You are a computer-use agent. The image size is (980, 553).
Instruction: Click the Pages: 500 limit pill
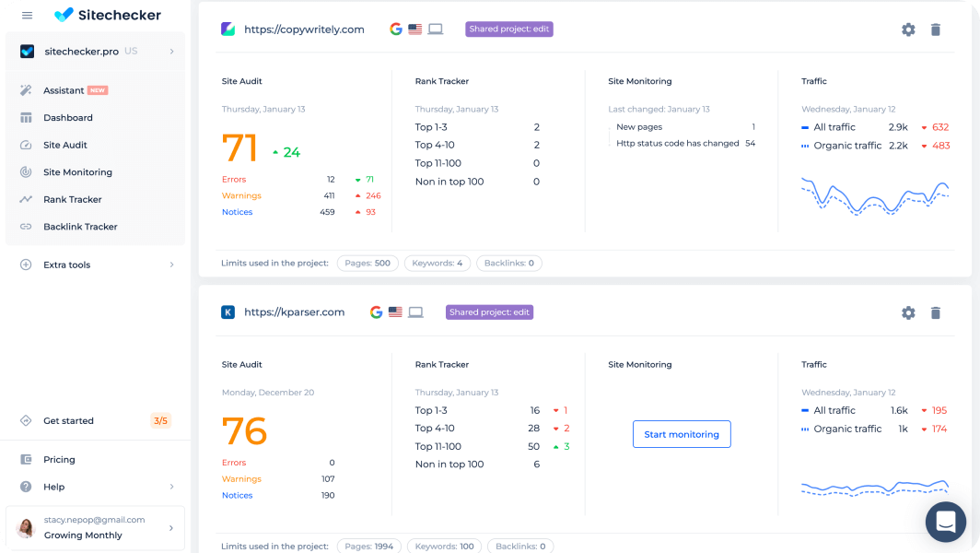(x=367, y=264)
